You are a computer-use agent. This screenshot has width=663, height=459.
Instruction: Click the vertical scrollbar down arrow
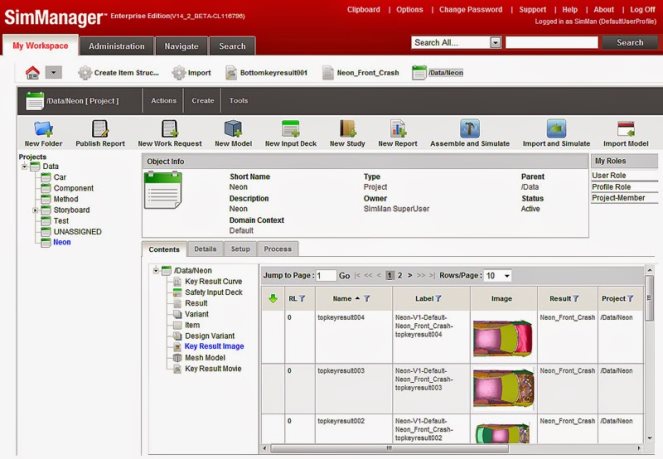point(650,439)
